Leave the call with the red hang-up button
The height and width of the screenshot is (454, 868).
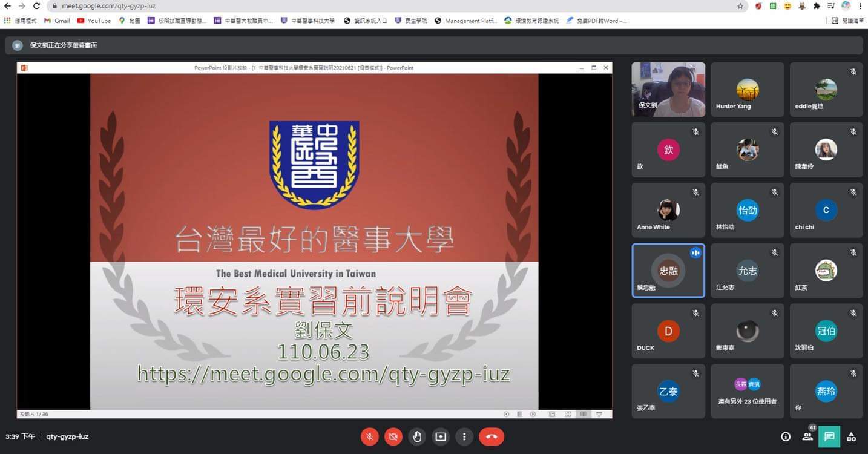coord(492,436)
